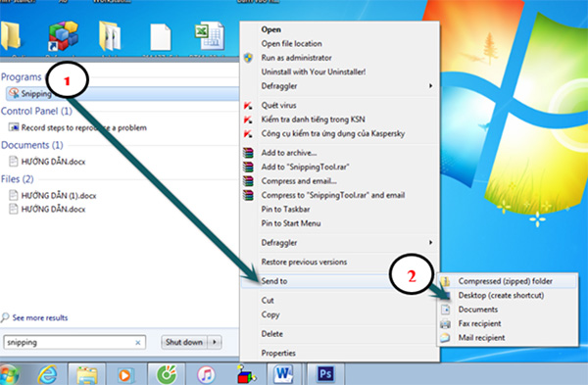The width and height of the screenshot is (588, 385).
Task: Click the Record steps to reproduce a problem icon
Action: point(14,127)
